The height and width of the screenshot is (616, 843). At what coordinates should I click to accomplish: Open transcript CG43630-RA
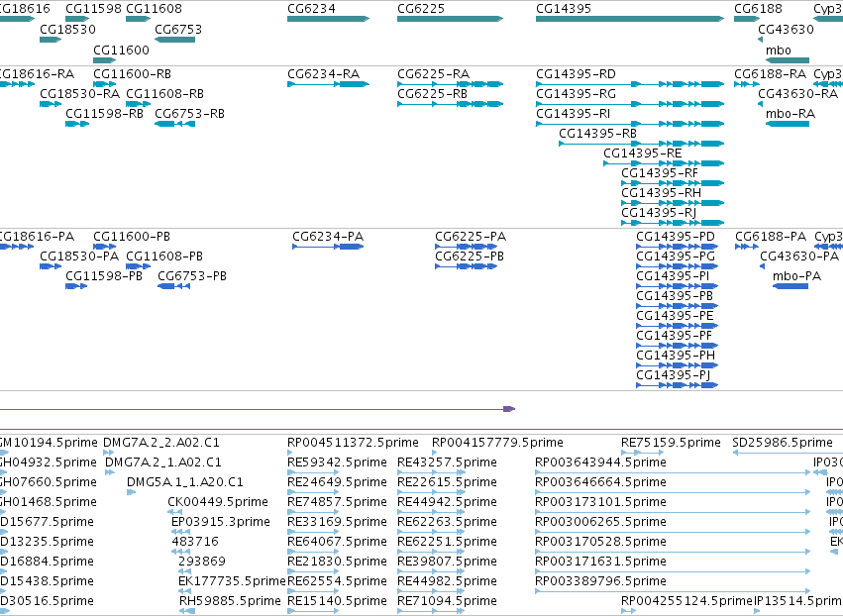[797, 93]
